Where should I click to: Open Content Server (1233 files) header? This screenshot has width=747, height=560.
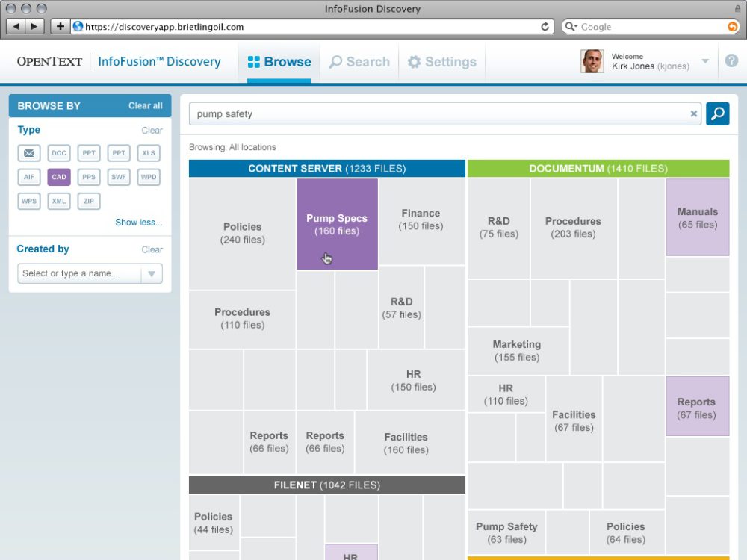327,169
